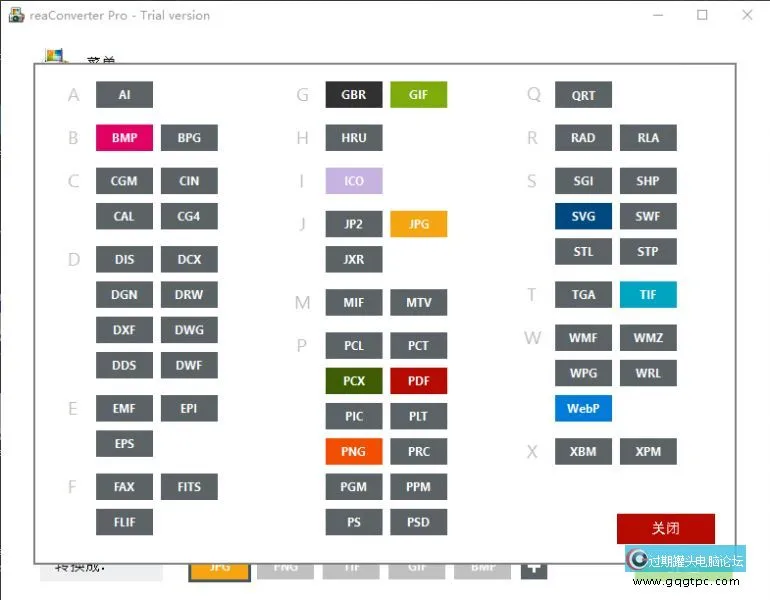Pick the cyan TIF format tile

click(648, 294)
